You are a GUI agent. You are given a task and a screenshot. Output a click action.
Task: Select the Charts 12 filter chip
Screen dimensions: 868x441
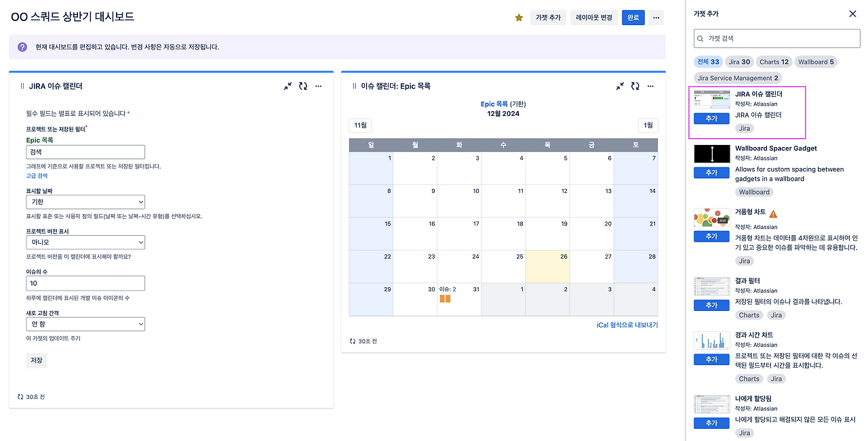(774, 61)
